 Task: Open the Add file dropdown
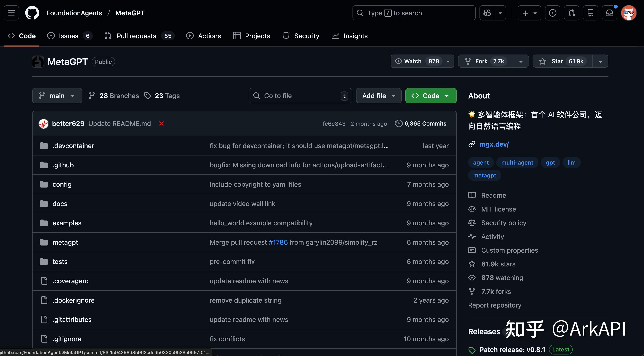pyautogui.click(x=379, y=96)
